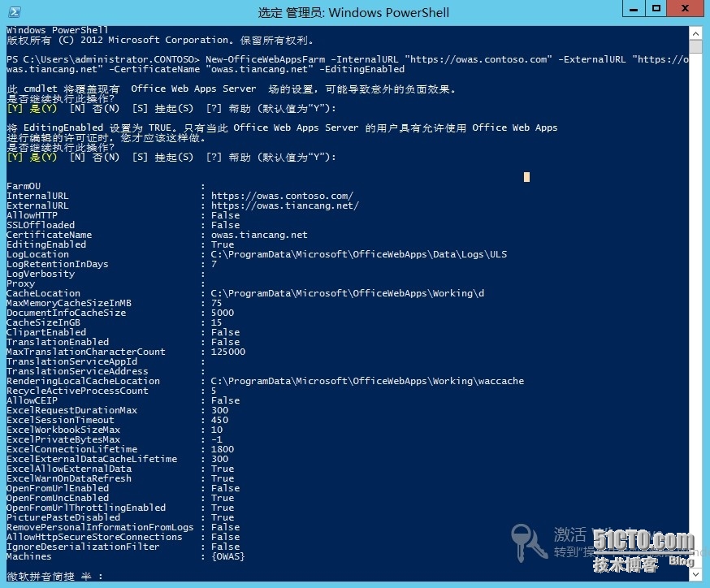The width and height of the screenshot is (710, 588).
Task: Click the PowerShell icon in the title bar
Action: (x=15, y=11)
